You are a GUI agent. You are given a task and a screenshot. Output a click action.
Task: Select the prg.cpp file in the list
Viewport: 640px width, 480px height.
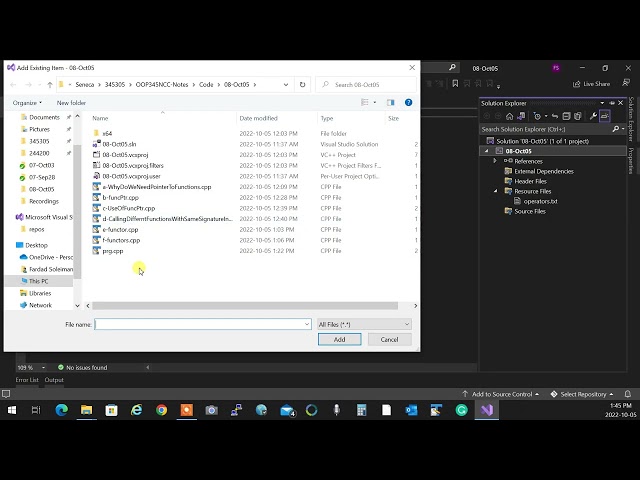point(113,251)
